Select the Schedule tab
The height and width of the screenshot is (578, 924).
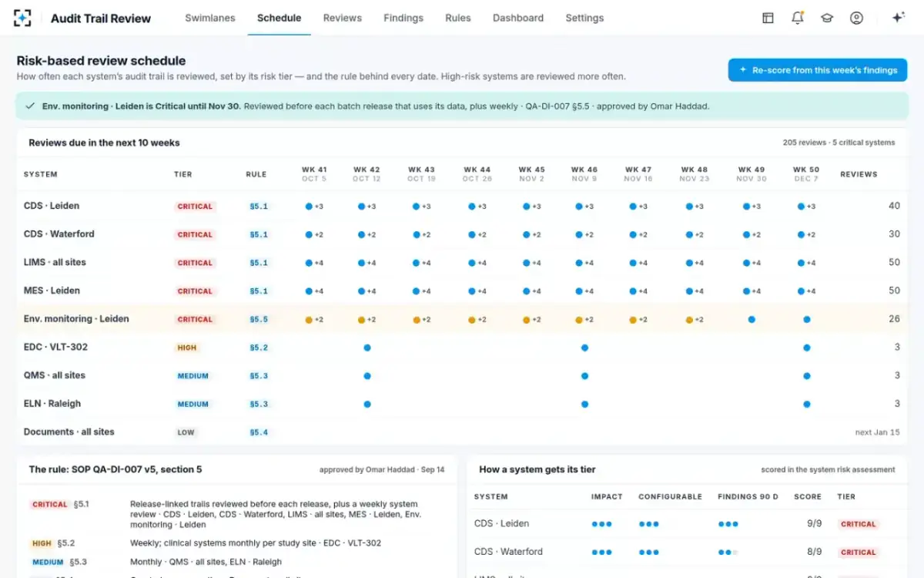click(279, 18)
